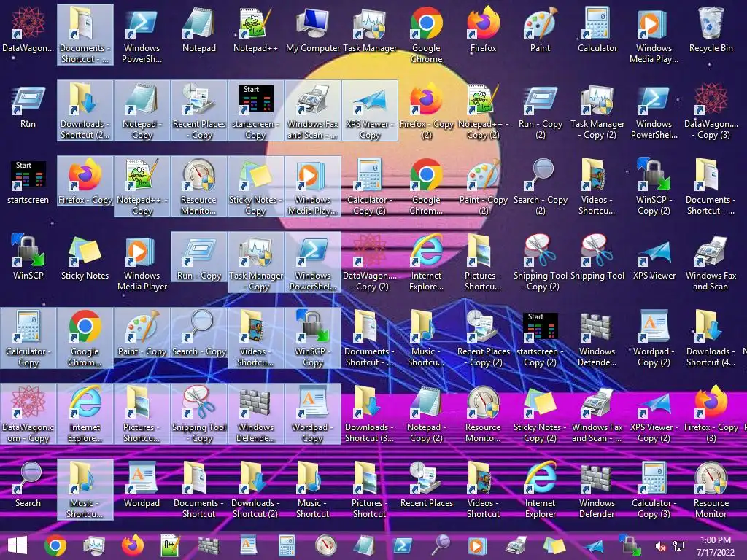Open the network icon in system tray

(678, 547)
